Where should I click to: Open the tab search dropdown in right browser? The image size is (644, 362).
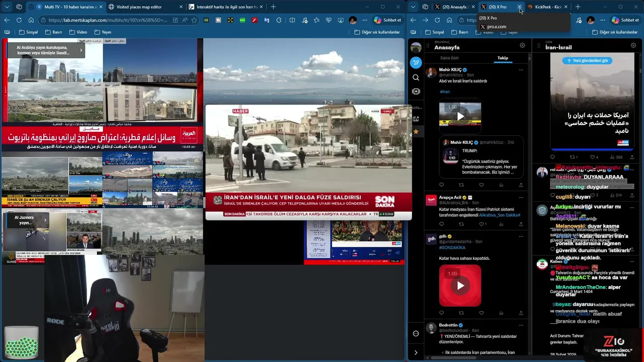click(x=413, y=7)
